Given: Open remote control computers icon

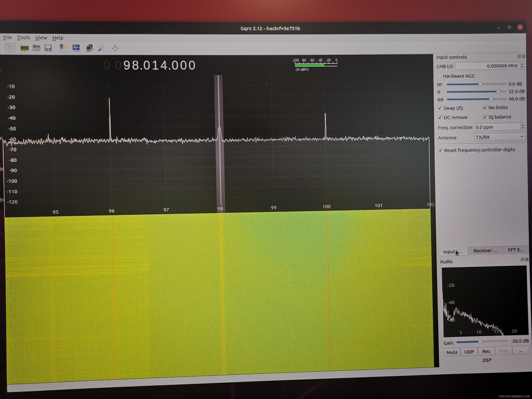Looking at the screenshot, I should [89, 48].
